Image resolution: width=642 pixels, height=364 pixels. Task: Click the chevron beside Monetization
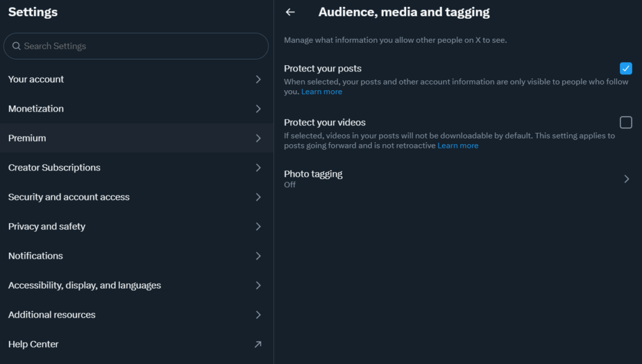tap(258, 109)
